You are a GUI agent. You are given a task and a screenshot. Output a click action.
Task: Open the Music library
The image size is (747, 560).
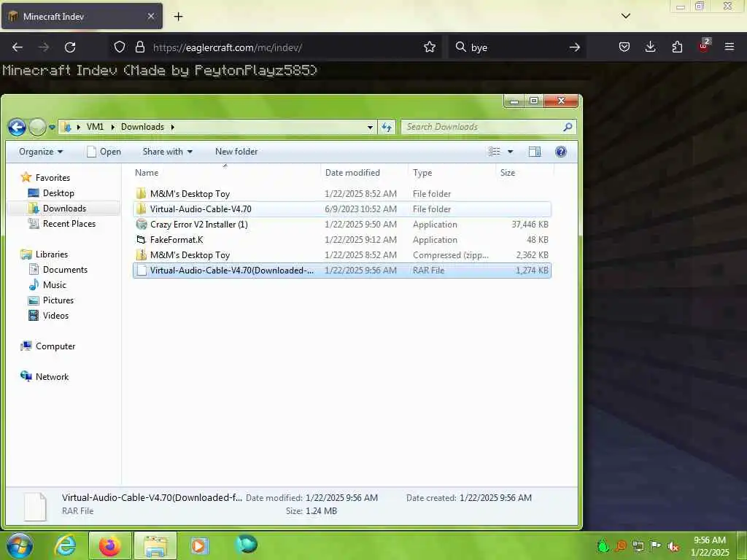tap(47, 285)
